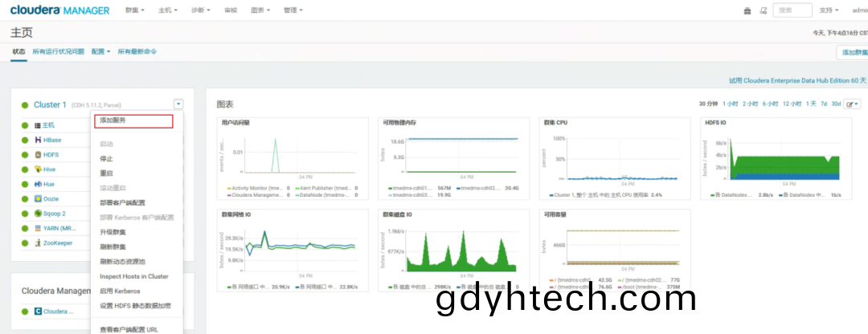Click the green health dot beside HBase
The width and height of the screenshot is (868, 334).
click(25, 141)
